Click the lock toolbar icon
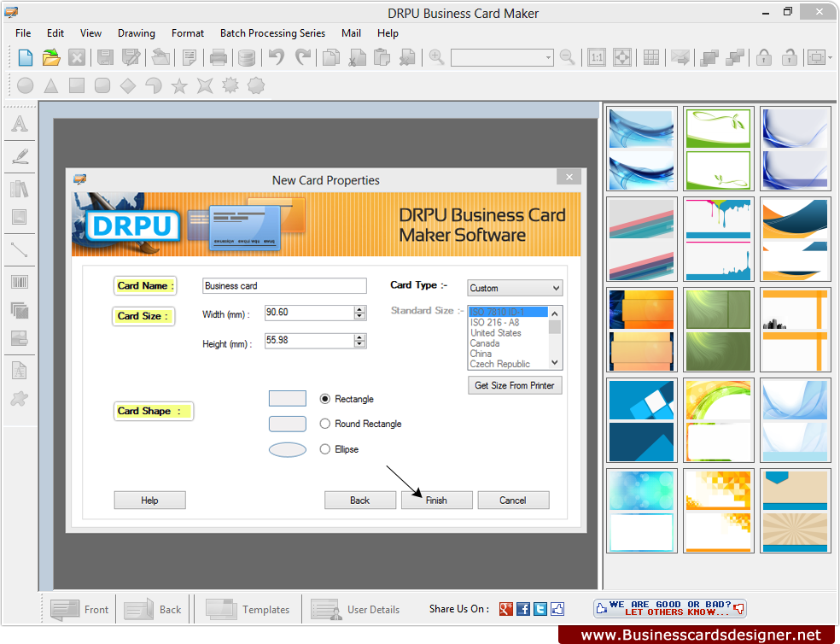 point(764,57)
